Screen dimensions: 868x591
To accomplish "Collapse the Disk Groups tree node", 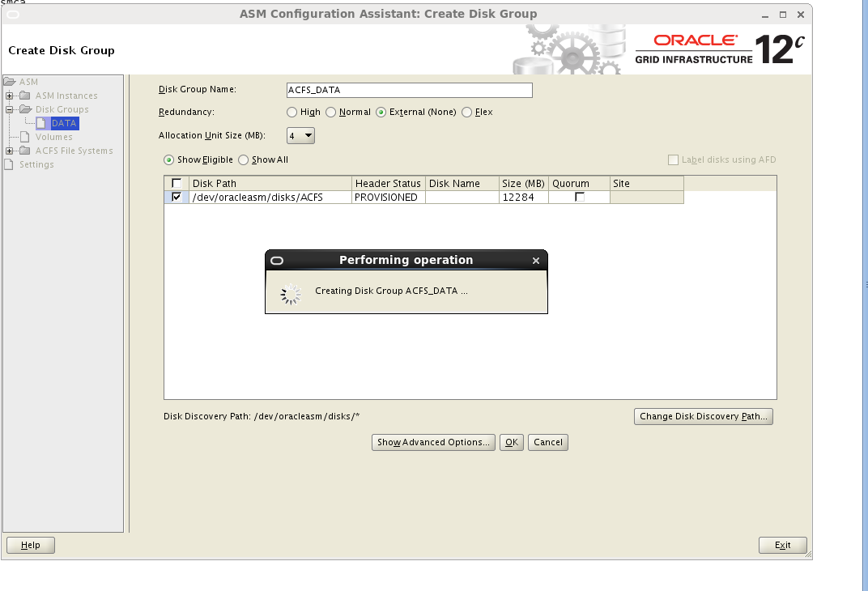I will (x=10, y=109).
